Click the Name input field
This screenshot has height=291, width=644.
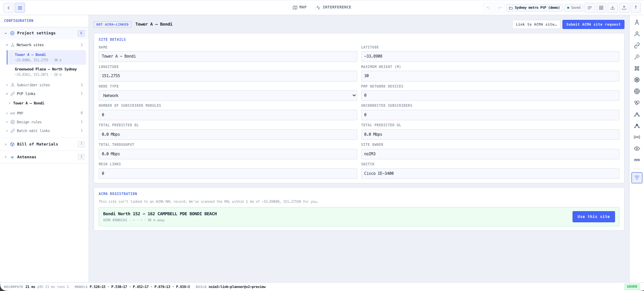tap(228, 56)
